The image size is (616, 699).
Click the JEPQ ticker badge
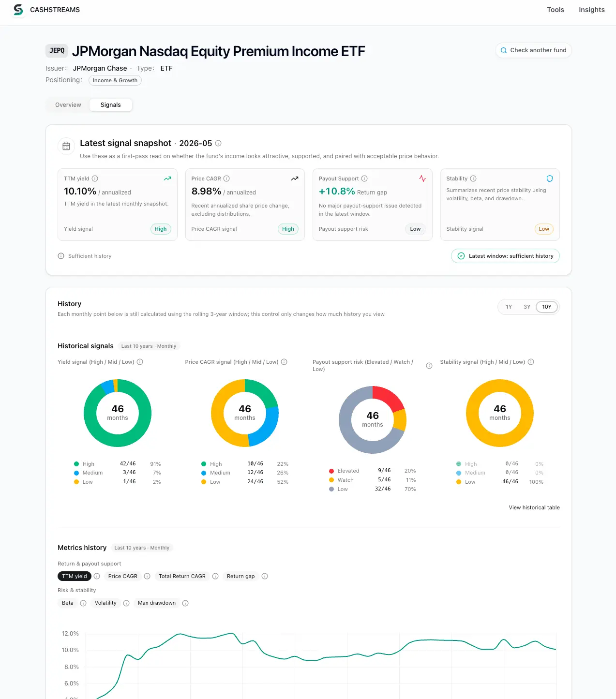[x=57, y=51]
